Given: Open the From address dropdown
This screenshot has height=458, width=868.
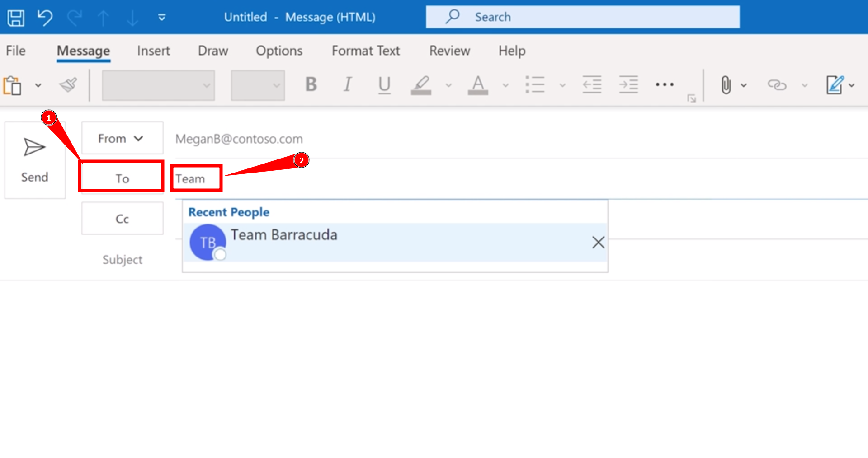Looking at the screenshot, I should [x=122, y=138].
